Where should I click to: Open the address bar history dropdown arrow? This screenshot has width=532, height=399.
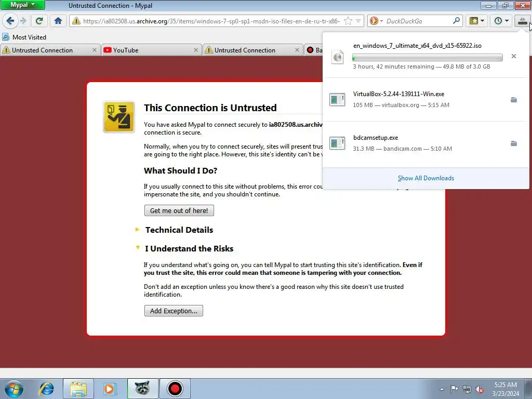click(358, 21)
